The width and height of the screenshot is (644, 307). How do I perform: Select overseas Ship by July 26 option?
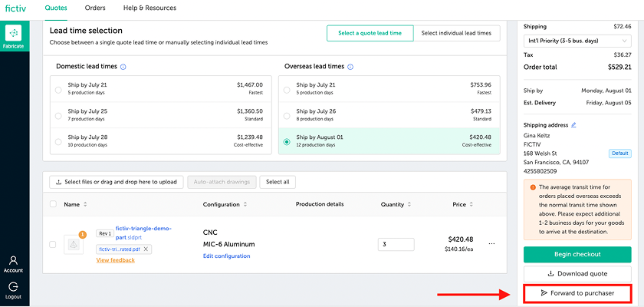287,115
